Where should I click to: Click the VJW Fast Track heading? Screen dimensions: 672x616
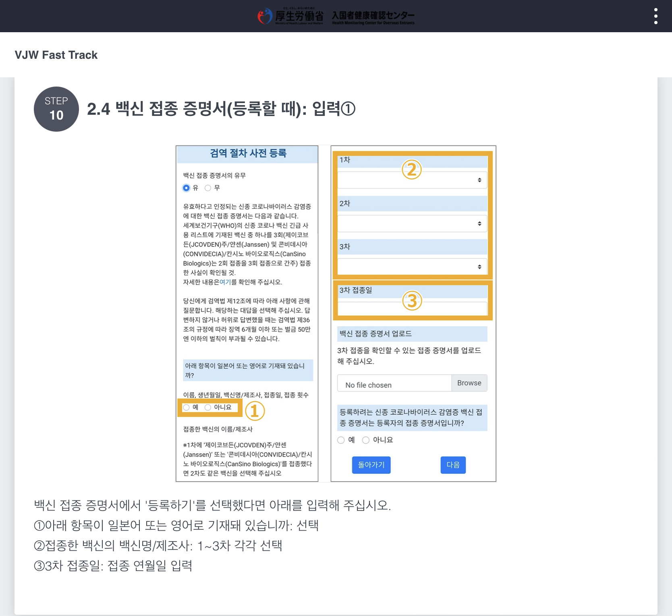56,55
